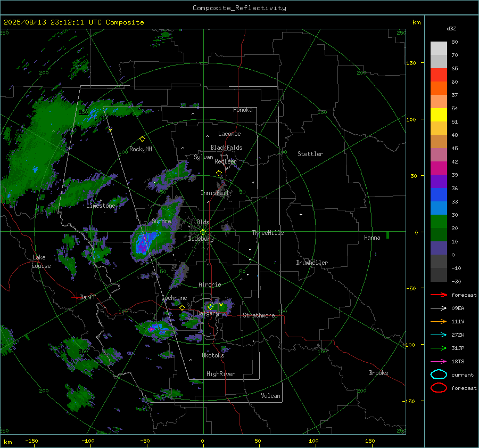Click the yellow diamond at radar center near Olds
479x448 pixels.
coord(203,232)
